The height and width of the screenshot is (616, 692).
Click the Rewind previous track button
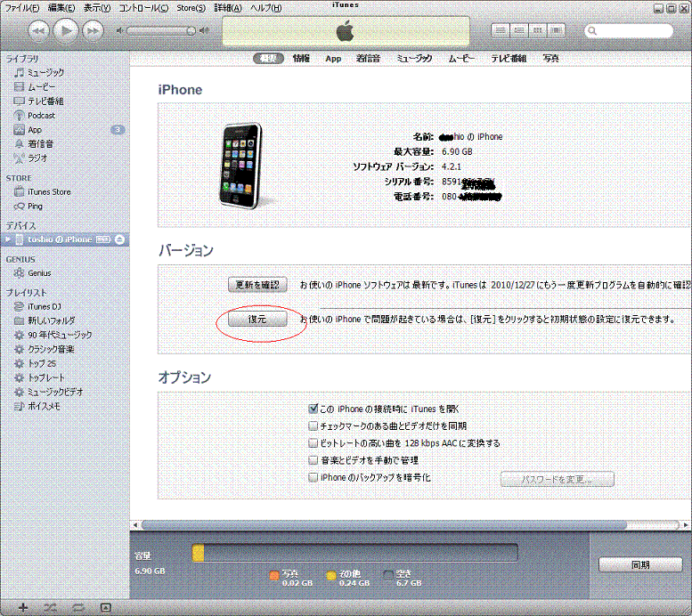[38, 31]
